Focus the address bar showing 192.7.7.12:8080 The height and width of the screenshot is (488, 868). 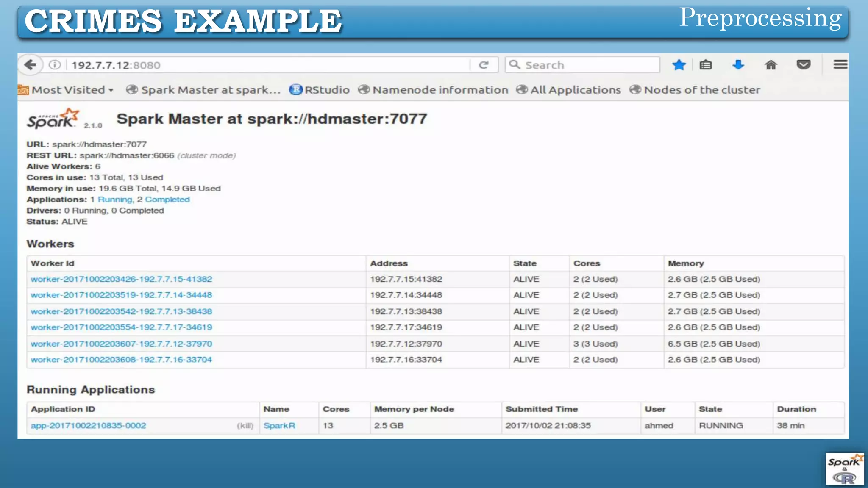click(x=269, y=65)
